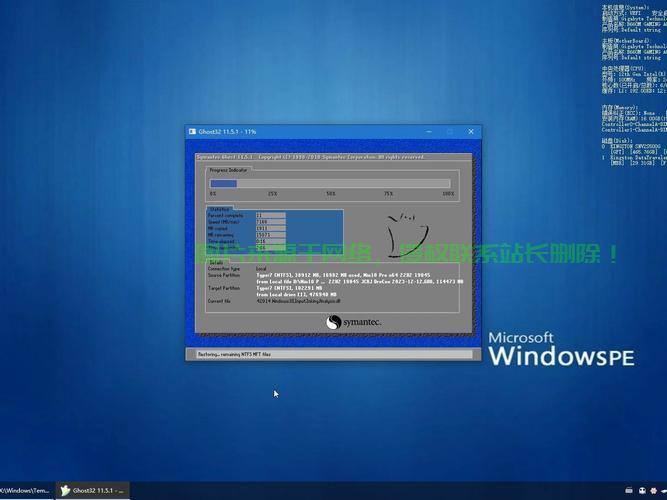
Task: Click the first gray icon in the system tray
Action: (x=629, y=491)
